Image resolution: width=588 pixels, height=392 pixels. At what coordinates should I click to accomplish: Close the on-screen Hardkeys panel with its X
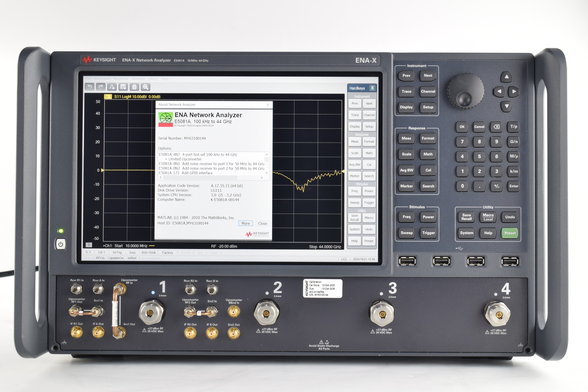tap(372, 88)
